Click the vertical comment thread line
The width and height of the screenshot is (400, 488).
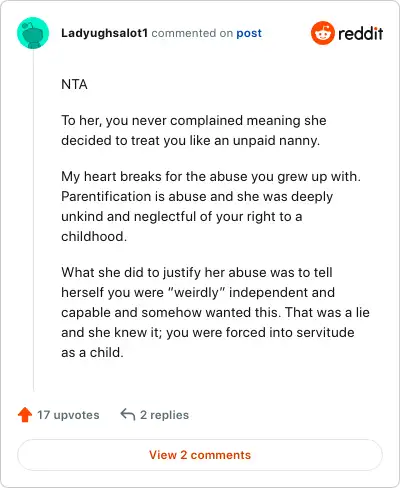pos(33,220)
